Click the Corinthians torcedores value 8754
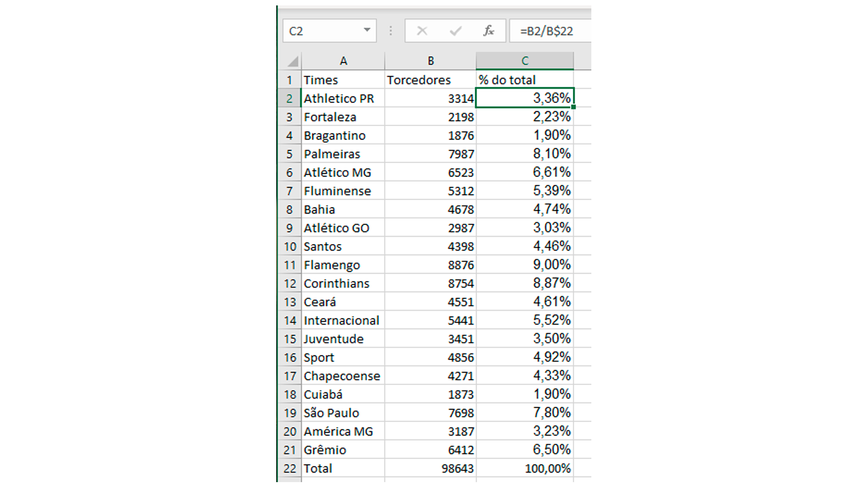 430,283
